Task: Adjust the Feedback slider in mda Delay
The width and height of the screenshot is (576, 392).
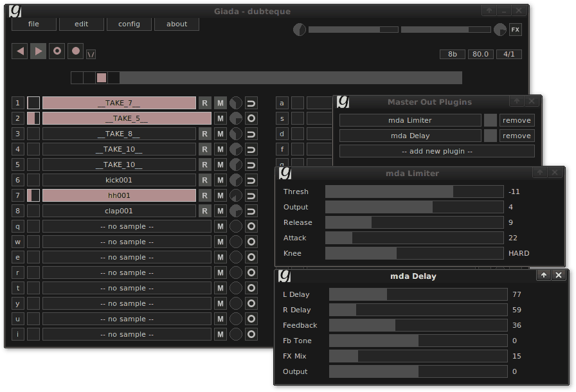Action: coord(419,325)
